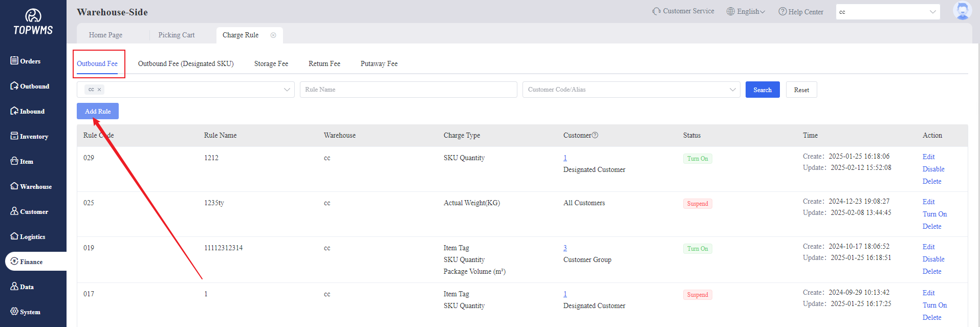This screenshot has height=327, width=980.
Task: Switch to the Picking Cart tab
Action: click(176, 35)
